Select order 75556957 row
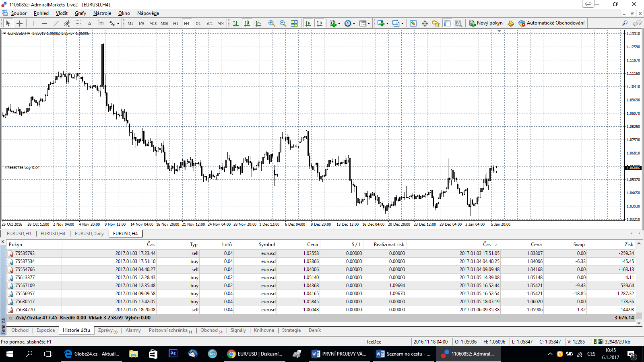 321,294
